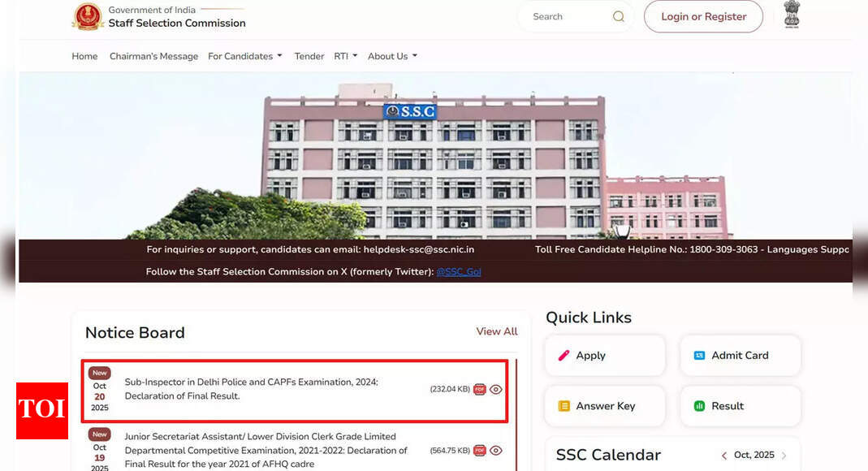Click the Apply pencil icon in Quick Links
868x471 pixels.
[x=564, y=356]
